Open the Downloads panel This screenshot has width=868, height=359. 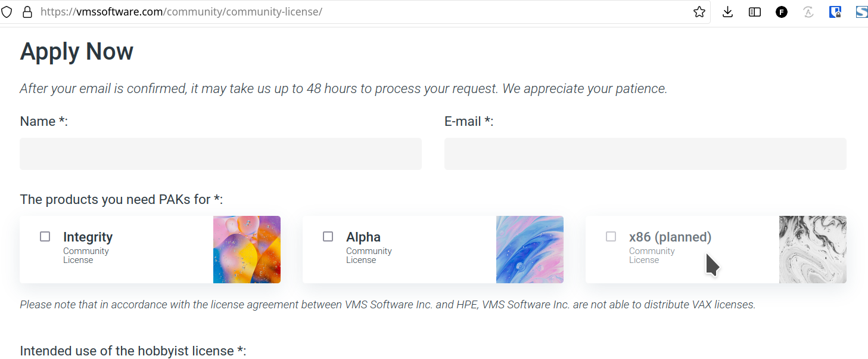[x=727, y=12]
